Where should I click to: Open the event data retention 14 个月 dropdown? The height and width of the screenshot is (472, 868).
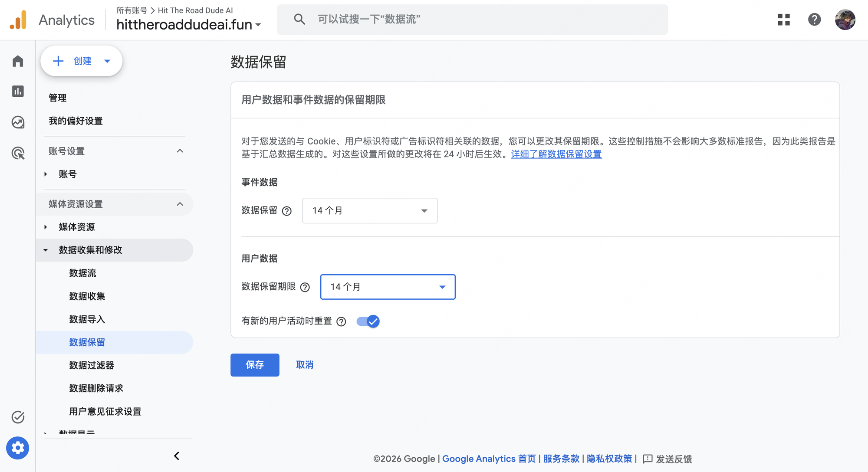point(370,211)
